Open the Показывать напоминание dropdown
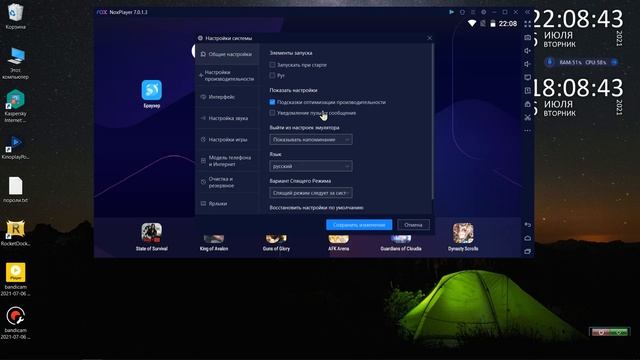 coord(311,140)
